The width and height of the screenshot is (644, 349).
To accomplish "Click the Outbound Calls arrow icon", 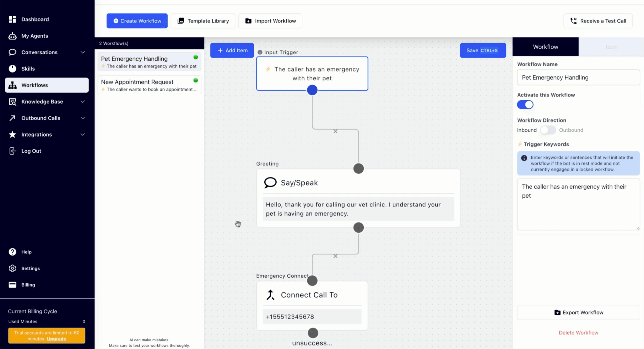I will pos(12,118).
